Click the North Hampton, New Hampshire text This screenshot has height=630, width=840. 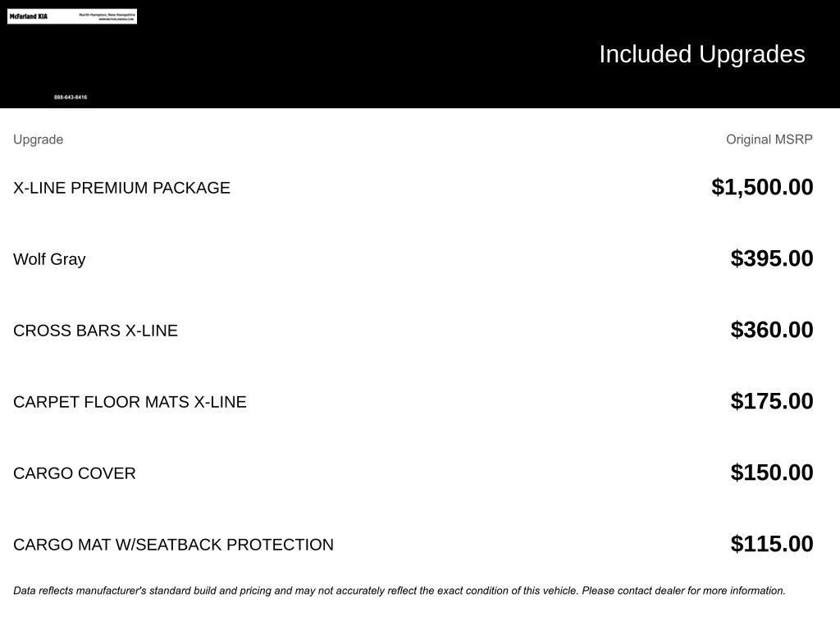click(x=107, y=14)
